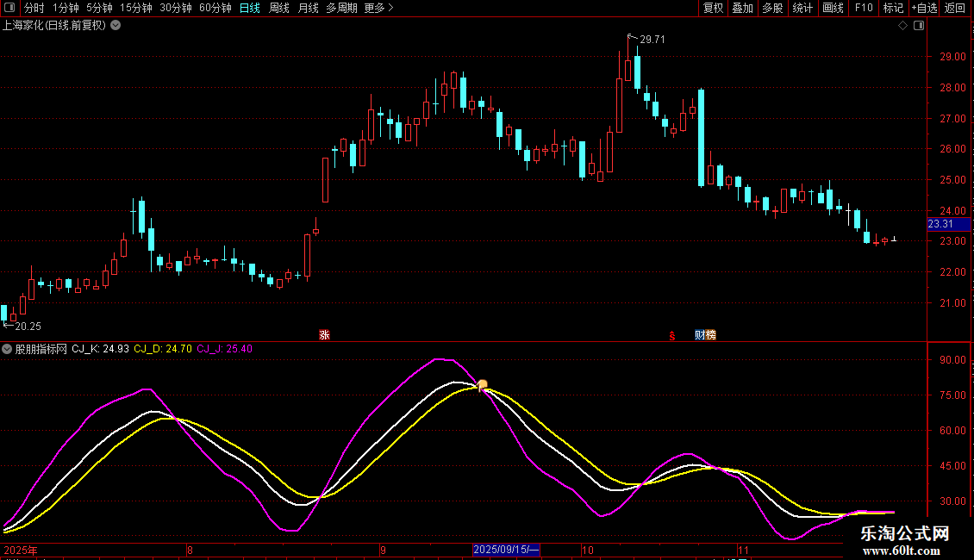Click the orange signal dot on KDJ curve
The height and width of the screenshot is (560, 974).
(x=483, y=385)
